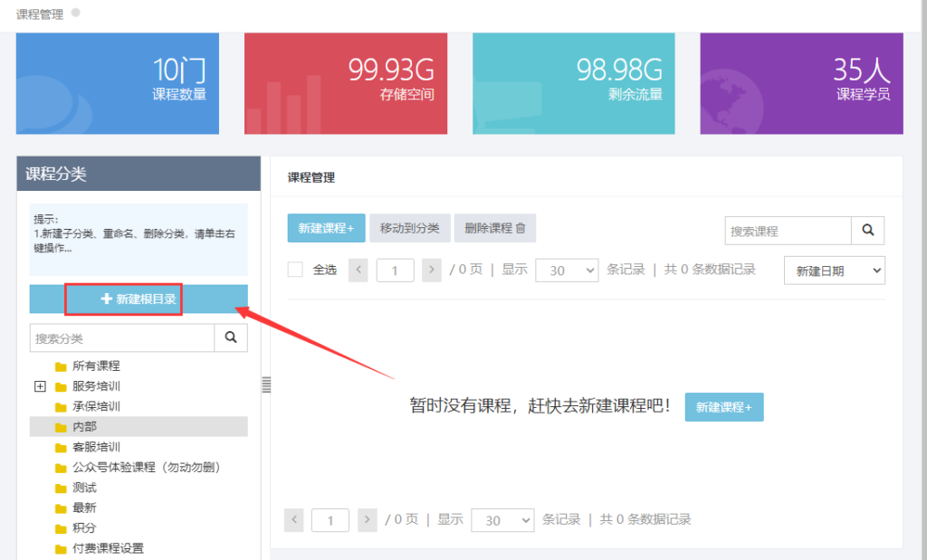Select 测试 category

[x=84, y=488]
